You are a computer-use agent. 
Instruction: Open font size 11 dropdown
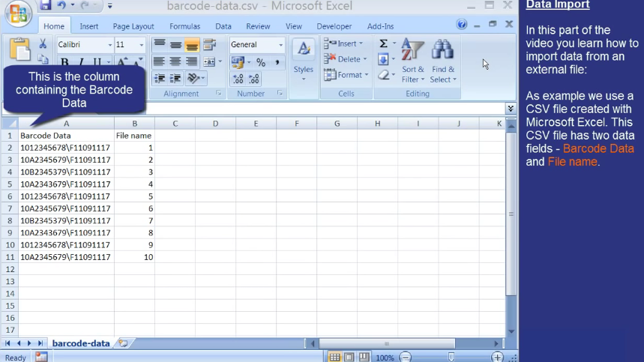pos(141,44)
